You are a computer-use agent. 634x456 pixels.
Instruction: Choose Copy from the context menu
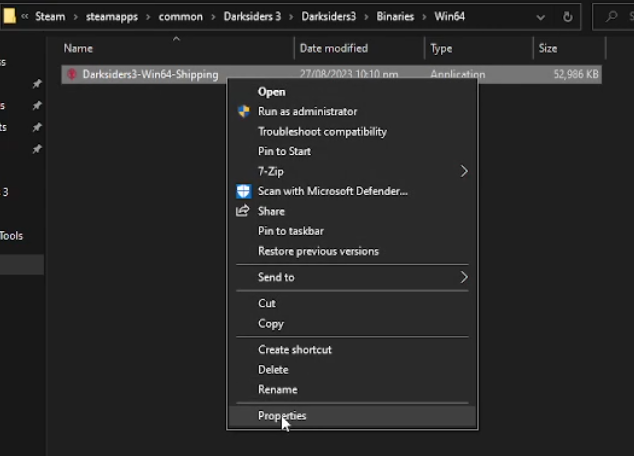(352, 324)
